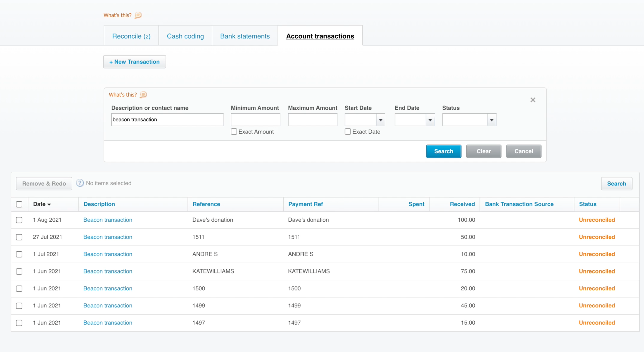This screenshot has width=644, height=352.
Task: Toggle the Exact Date checkbox
Action: (x=347, y=132)
